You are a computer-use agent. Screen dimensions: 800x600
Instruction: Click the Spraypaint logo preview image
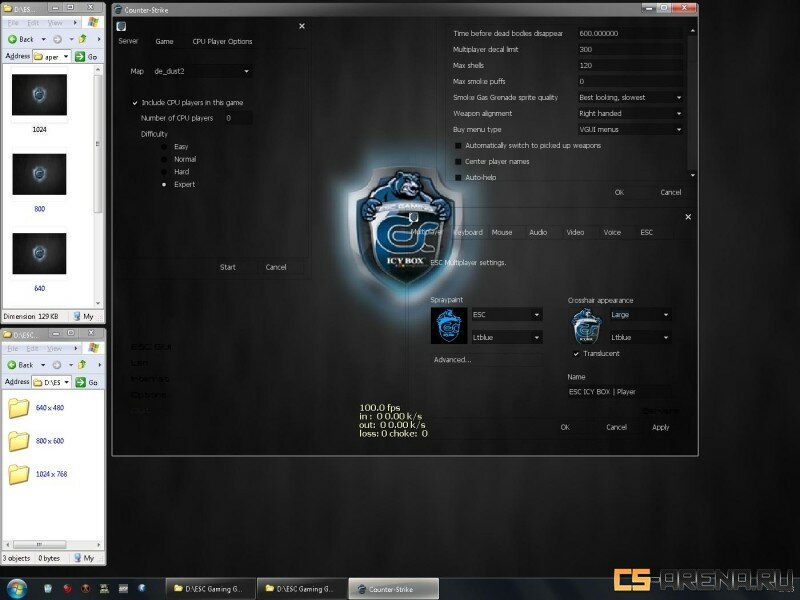[x=446, y=326]
